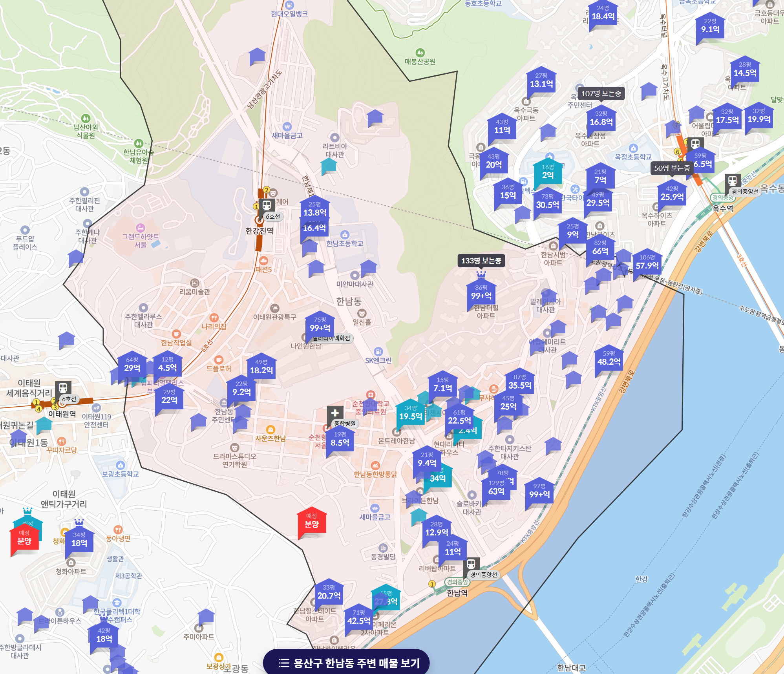Click the Leeum Museum of Art icon
This screenshot has width=784, height=674.
point(194,283)
